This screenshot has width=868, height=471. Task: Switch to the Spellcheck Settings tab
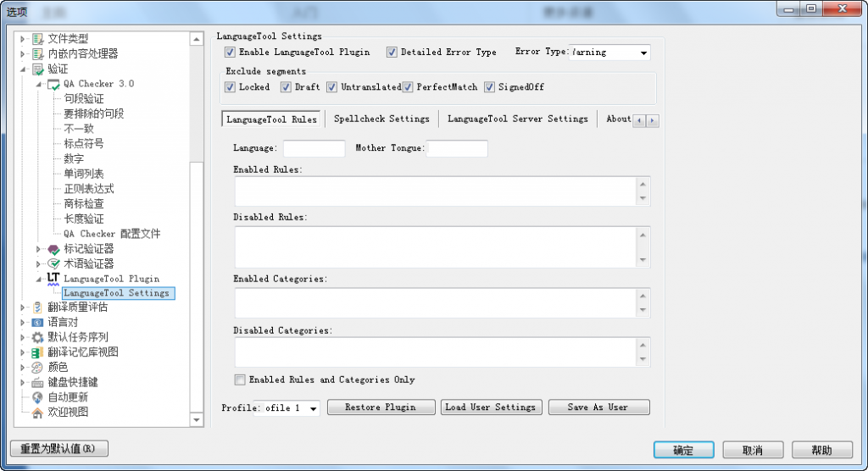381,119
